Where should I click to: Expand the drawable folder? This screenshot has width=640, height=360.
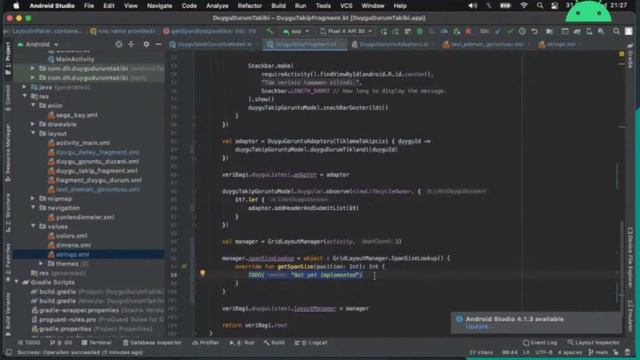coord(33,124)
